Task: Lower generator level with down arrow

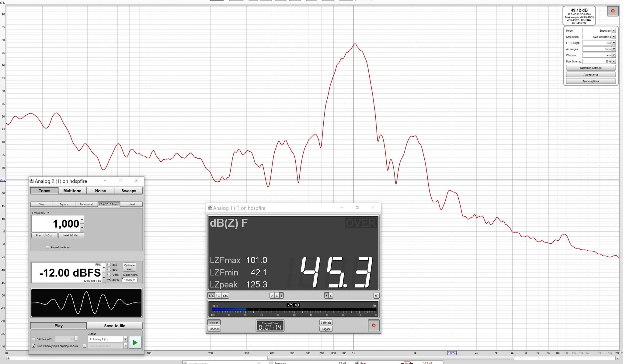Action: coord(104,277)
